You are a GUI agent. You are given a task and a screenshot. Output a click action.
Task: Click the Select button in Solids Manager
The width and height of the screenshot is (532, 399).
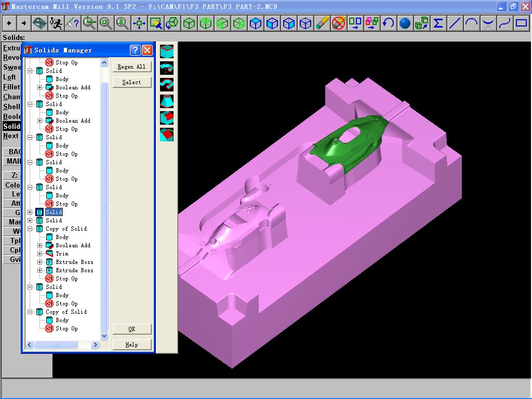pos(131,83)
